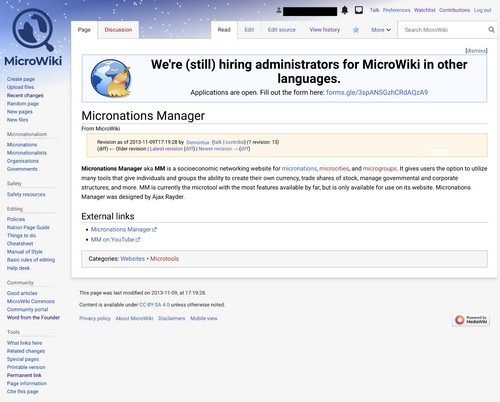
Task: Open Word from the Founder
Action: (x=33, y=318)
